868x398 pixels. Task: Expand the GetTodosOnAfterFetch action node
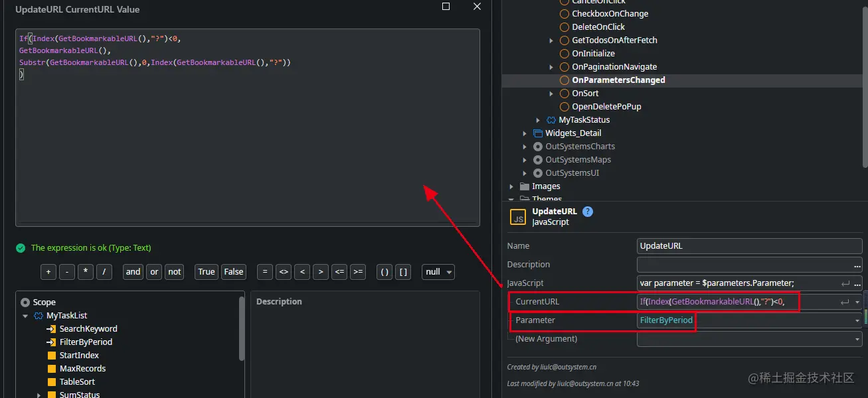(551, 40)
